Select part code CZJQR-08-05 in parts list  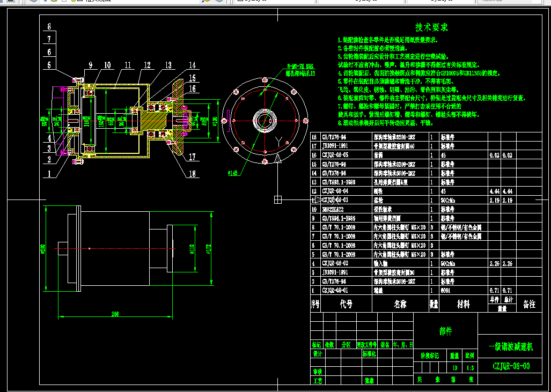[336, 155]
